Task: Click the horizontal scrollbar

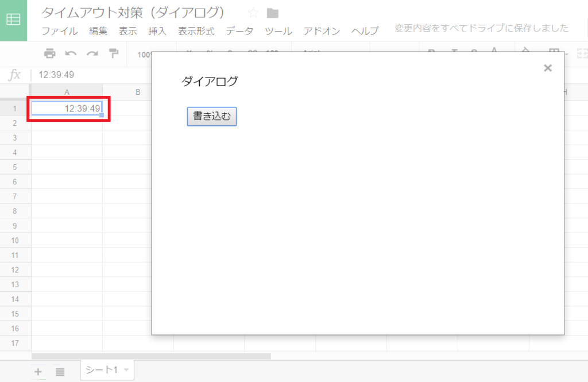Action: click(x=152, y=356)
